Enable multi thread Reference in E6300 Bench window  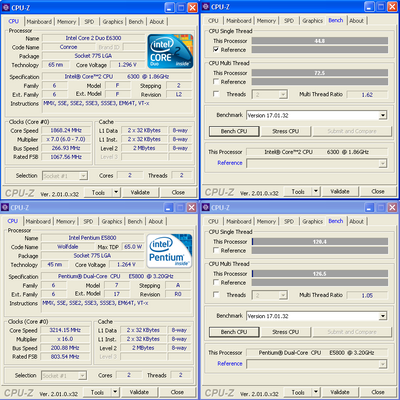[x=216, y=81]
